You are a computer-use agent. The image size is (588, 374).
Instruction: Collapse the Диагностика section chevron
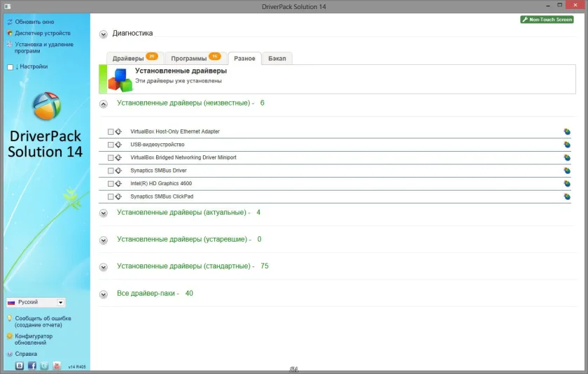[x=104, y=34]
